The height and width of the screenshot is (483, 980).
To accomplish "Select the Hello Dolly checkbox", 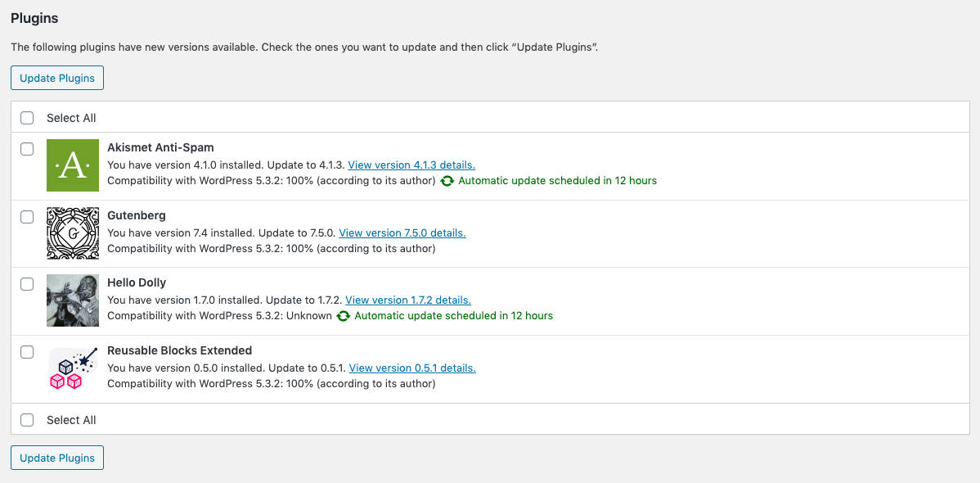I will [x=27, y=284].
